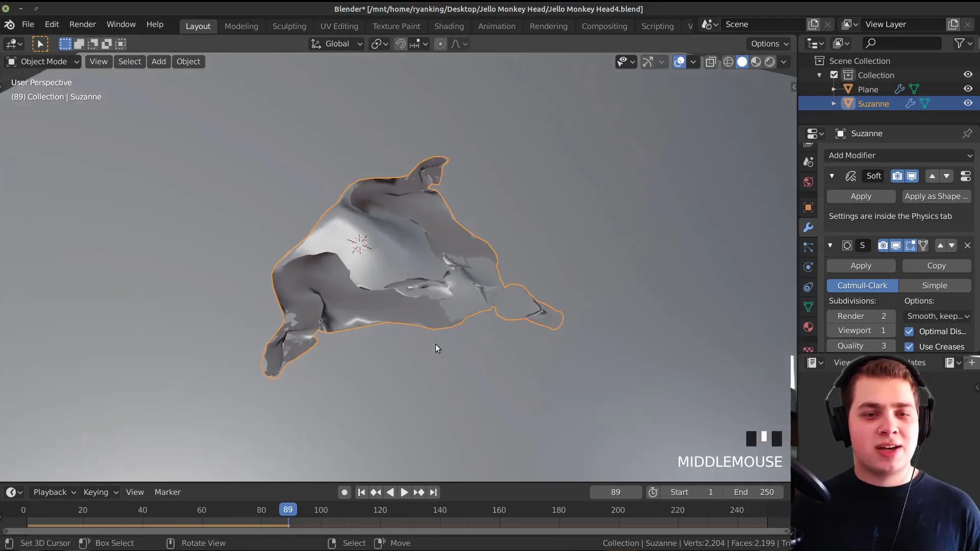Open the Particles properties tab icon

click(x=808, y=247)
